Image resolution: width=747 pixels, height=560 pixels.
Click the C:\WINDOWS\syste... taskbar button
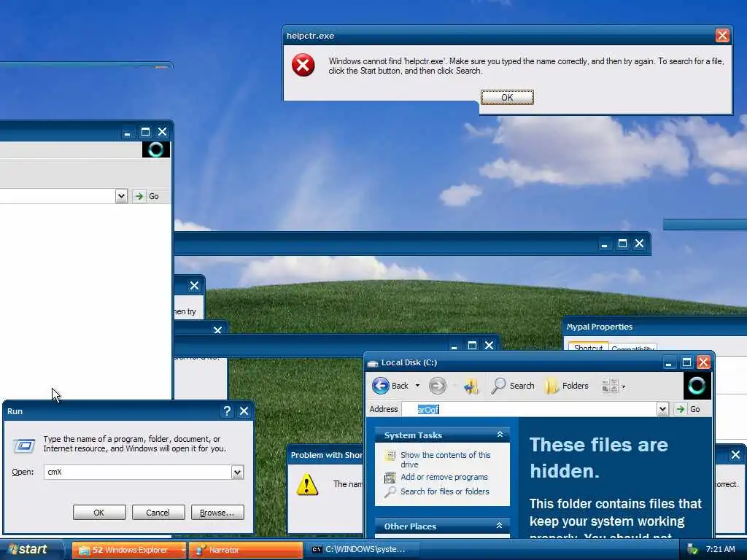[x=362, y=550]
